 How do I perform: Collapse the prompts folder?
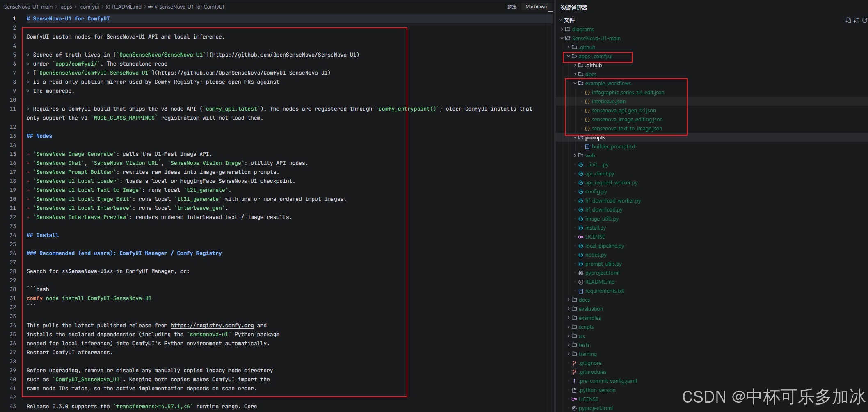(575, 137)
